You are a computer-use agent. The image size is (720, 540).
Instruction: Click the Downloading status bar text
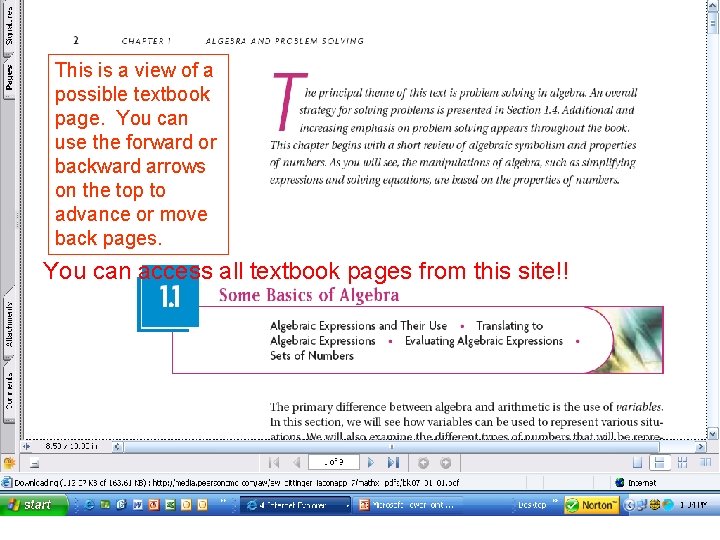236,483
